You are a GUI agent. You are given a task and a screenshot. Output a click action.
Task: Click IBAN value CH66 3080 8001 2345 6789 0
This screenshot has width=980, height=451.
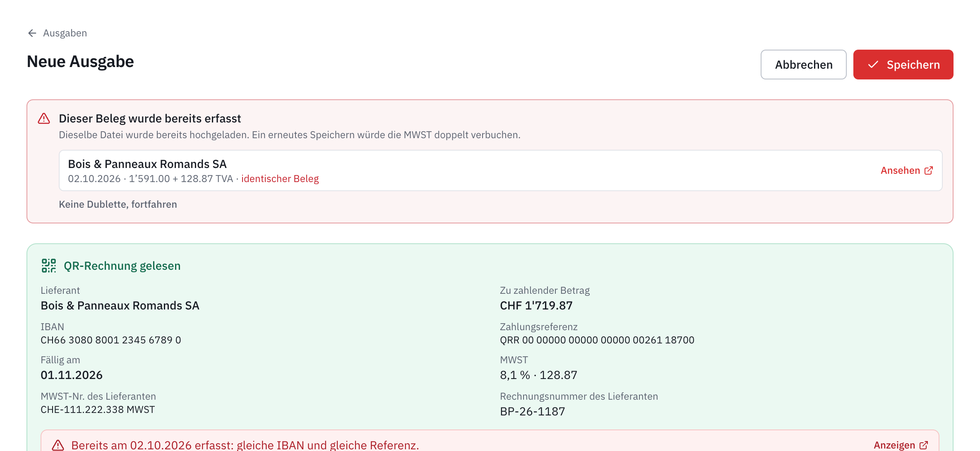point(111,340)
